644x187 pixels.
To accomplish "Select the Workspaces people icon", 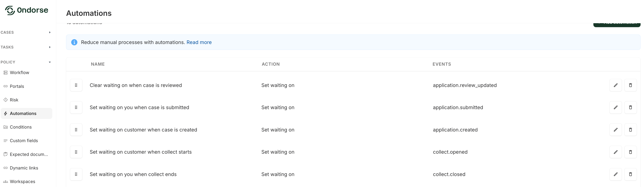I will click(x=5, y=181).
